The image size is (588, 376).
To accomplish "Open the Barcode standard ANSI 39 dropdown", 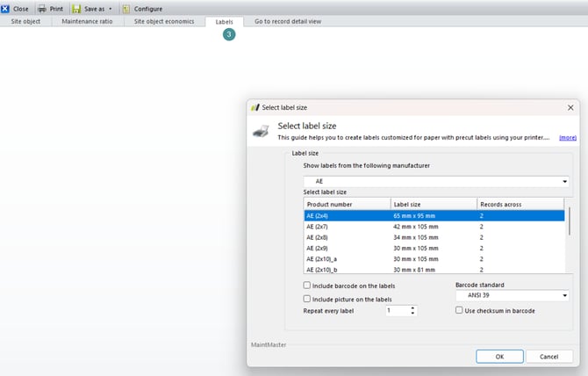I will [x=564, y=296].
